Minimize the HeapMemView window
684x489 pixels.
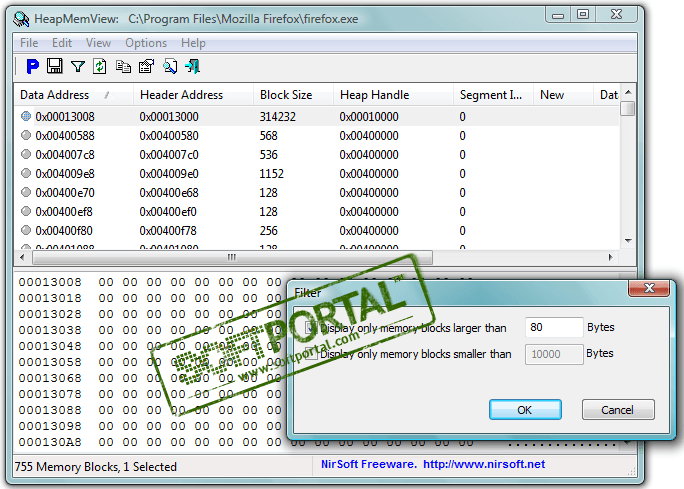pyautogui.click(x=557, y=15)
